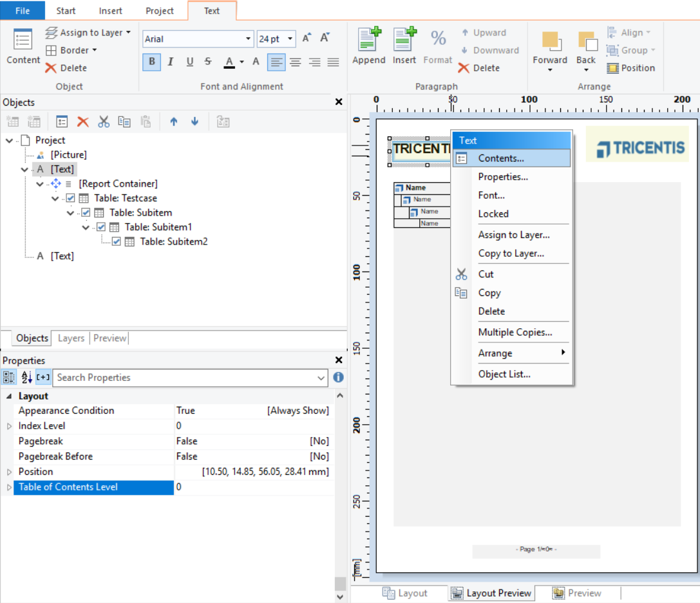Screen dimensions: 700x603
Task: Click the Insert paragraph icon
Action: coord(404,40)
